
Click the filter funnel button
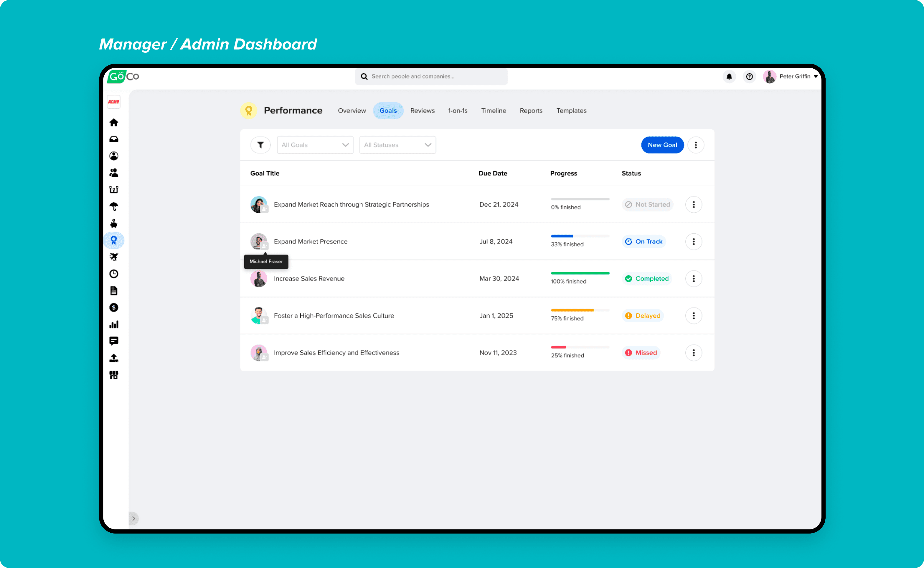[x=260, y=145]
